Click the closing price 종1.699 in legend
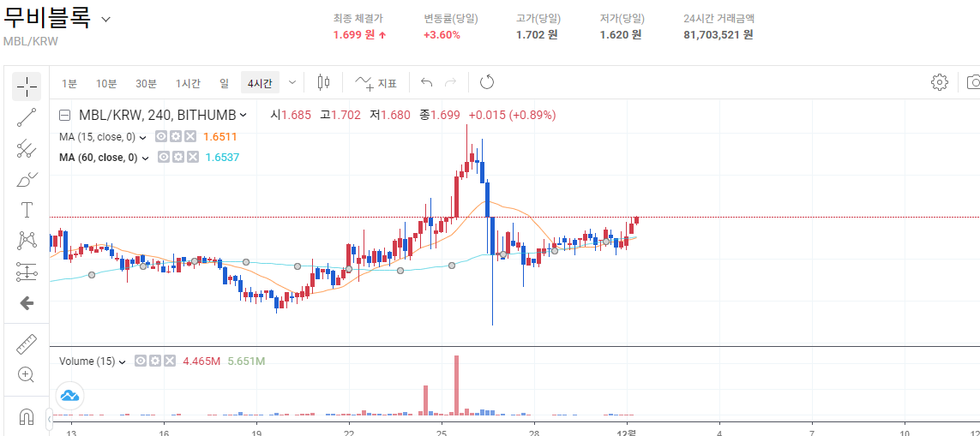Screen dimensions: 980x436 (440, 115)
